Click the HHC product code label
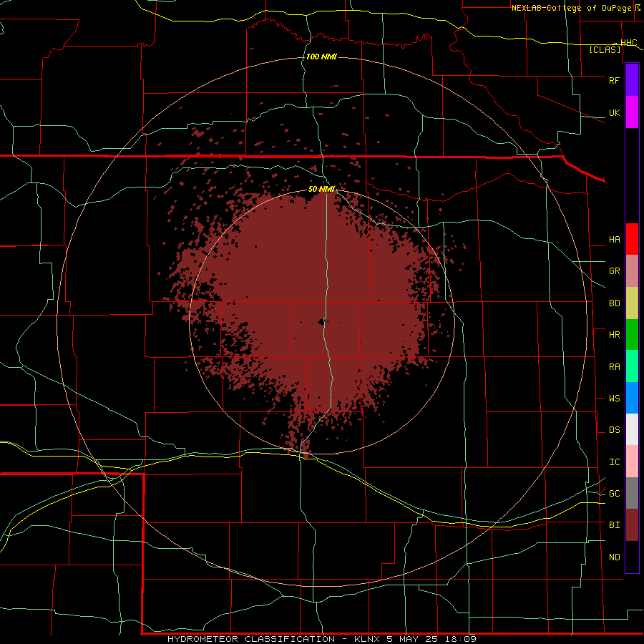The width and height of the screenshot is (644, 644). coord(628,43)
